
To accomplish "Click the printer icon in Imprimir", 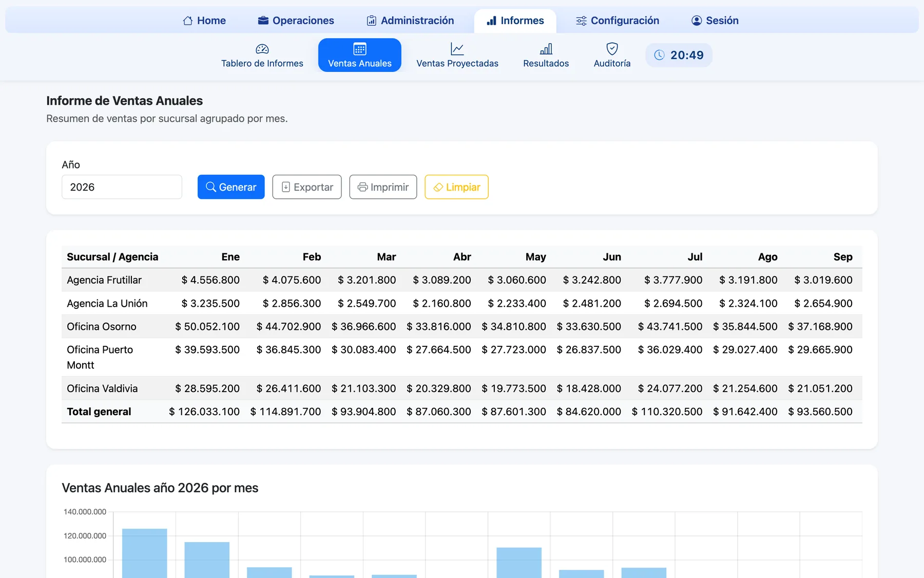I will click(362, 187).
